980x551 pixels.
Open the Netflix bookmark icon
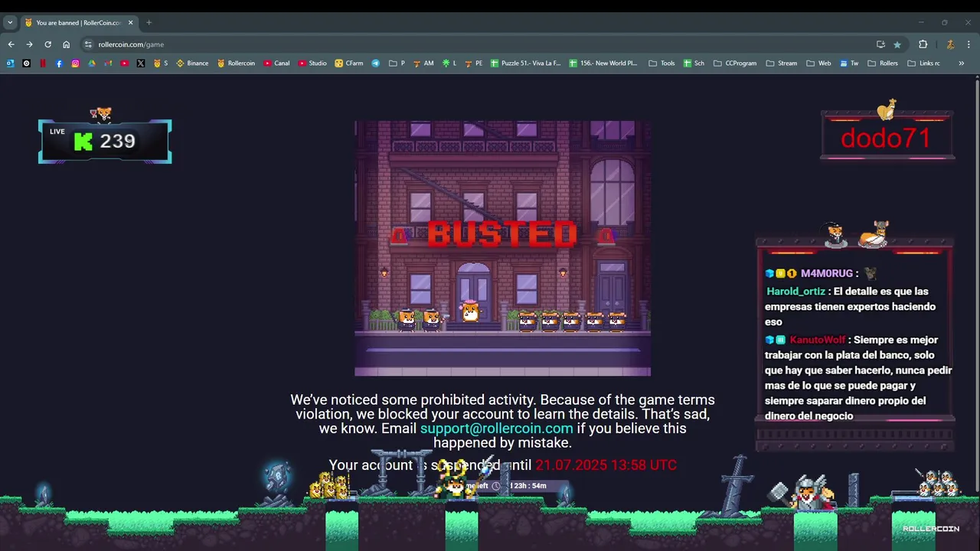click(x=43, y=64)
